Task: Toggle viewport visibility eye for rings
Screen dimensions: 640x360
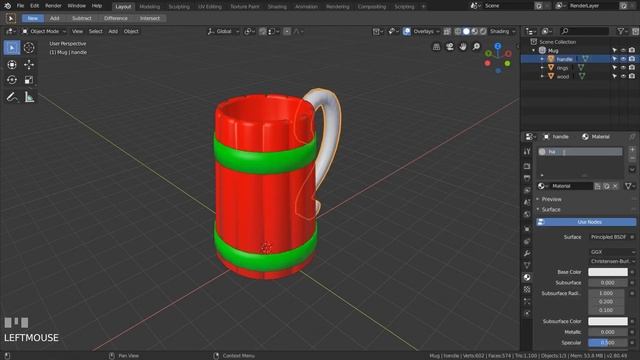Action: coord(623,68)
